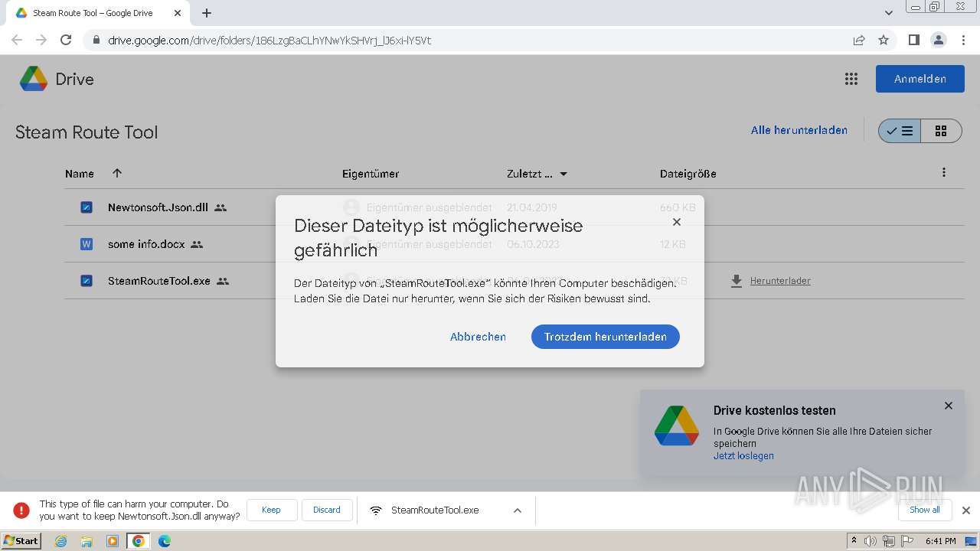Go back to previous page
The width and height of the screenshot is (980, 551).
tap(17, 40)
